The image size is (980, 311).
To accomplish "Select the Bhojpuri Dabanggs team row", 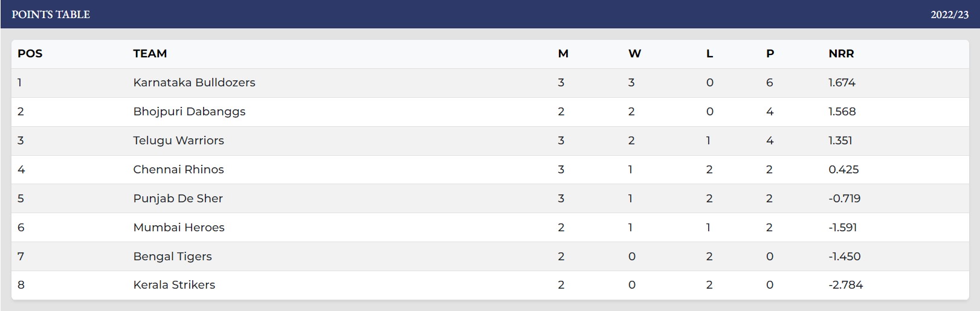I will pyautogui.click(x=189, y=112).
